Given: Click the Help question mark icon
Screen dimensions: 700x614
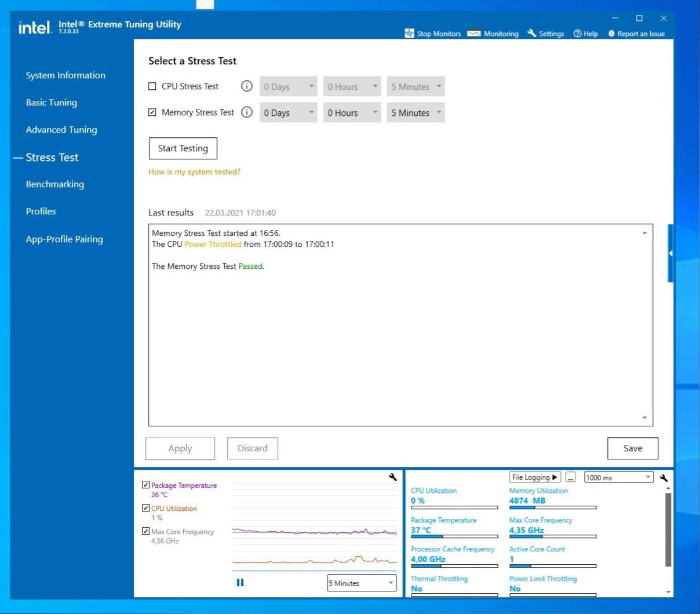Looking at the screenshot, I should click(577, 34).
